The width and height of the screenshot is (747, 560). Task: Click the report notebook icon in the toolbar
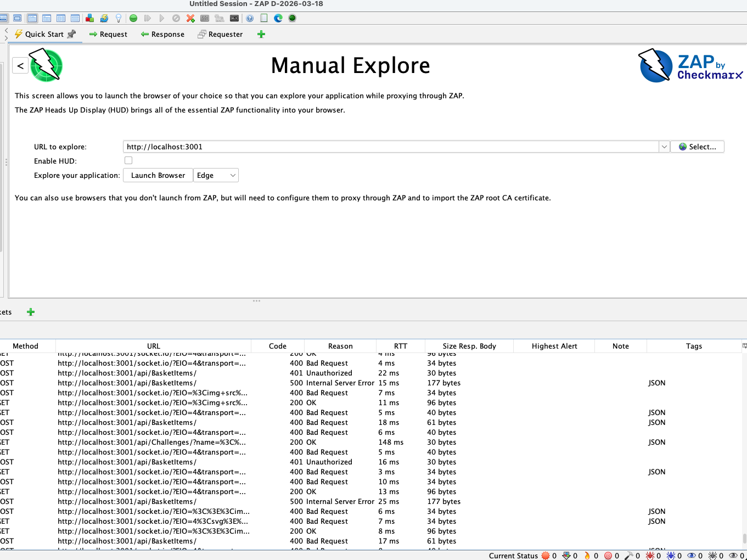point(263,18)
